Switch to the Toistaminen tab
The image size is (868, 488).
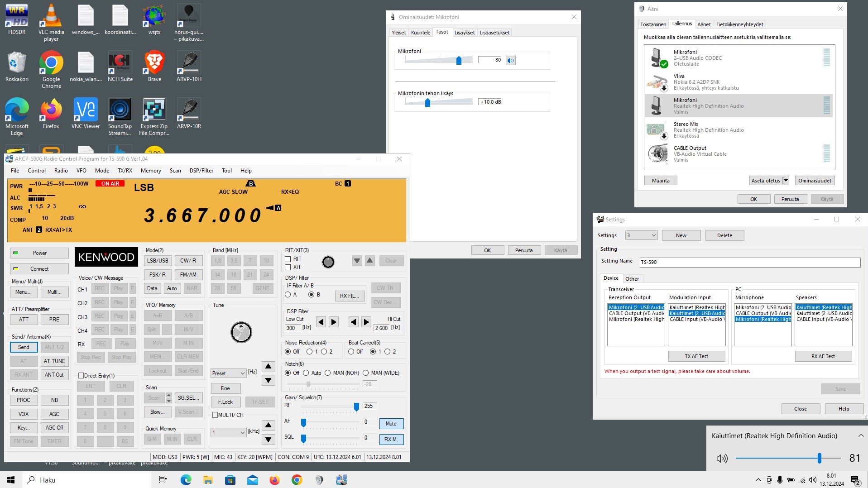point(653,24)
